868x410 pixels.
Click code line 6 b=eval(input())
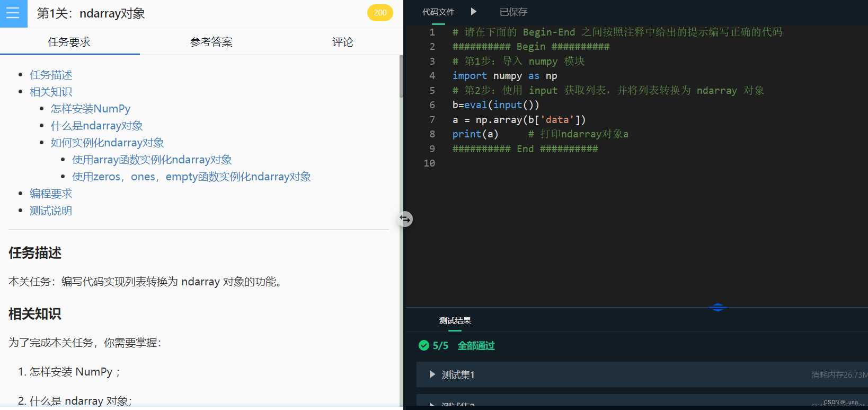(x=495, y=105)
